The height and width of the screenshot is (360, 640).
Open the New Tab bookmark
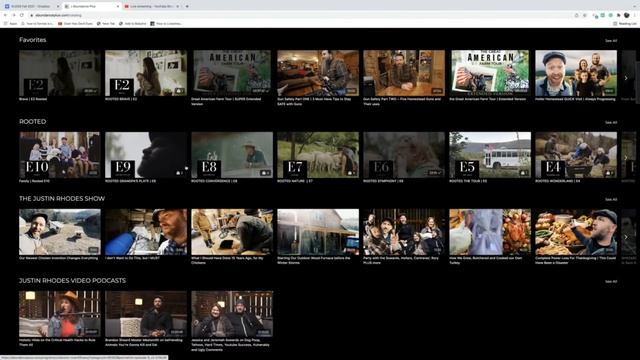click(106, 24)
